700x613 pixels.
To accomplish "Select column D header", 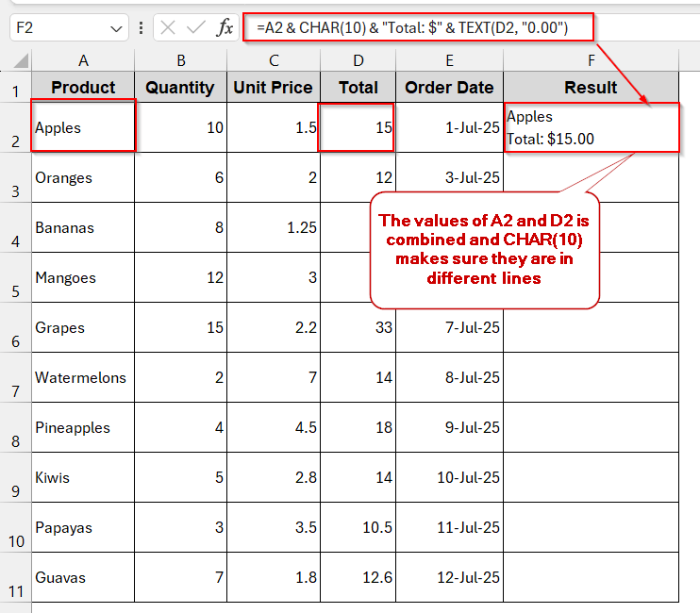I will coord(358,61).
